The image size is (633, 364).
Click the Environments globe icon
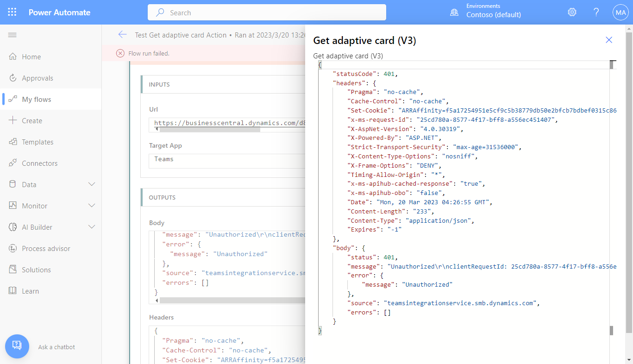click(x=454, y=13)
